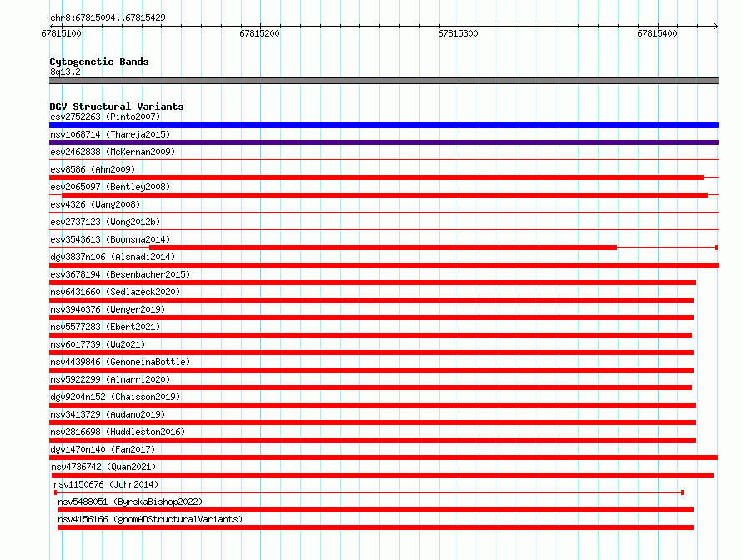
Task: Select the esv3678194 Besenbacher2015 red bar
Action: (x=373, y=282)
